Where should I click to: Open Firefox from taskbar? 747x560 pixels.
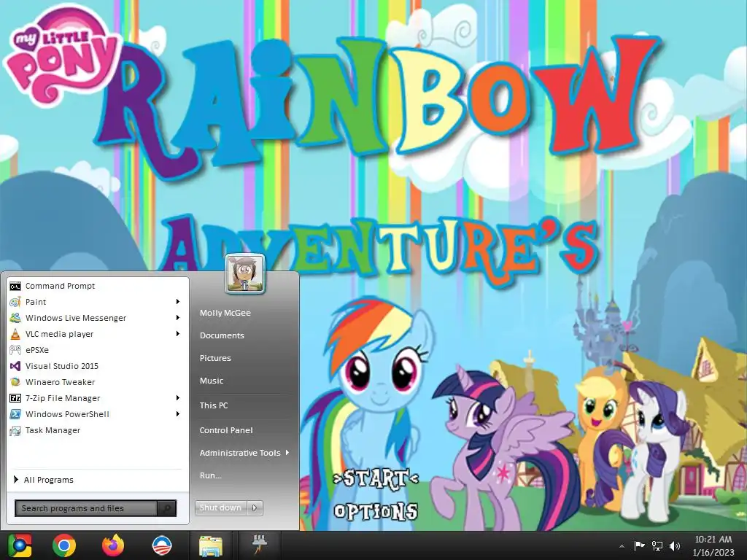[113, 545]
